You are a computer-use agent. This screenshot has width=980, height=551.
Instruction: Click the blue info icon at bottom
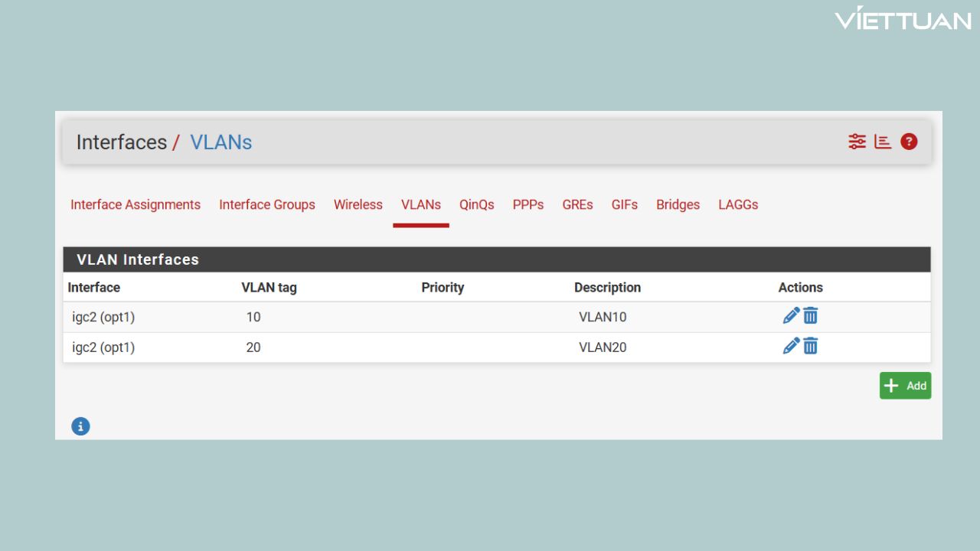pos(80,426)
